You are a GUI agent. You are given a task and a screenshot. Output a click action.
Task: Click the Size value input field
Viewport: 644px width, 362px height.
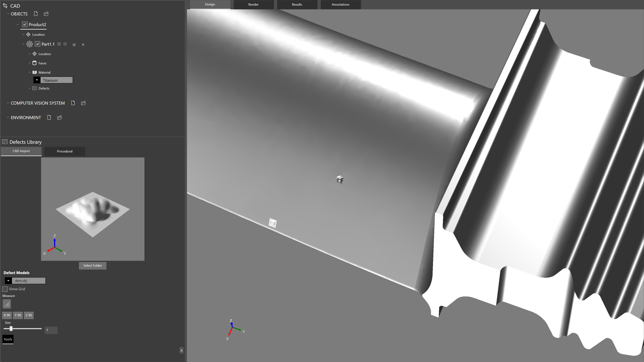click(x=51, y=330)
